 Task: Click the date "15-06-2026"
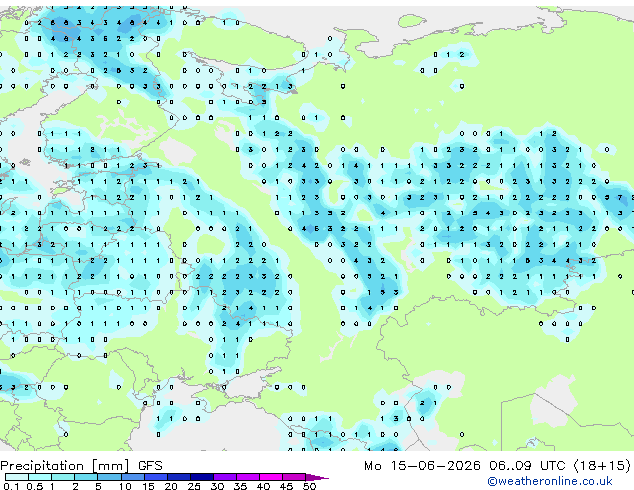click(x=435, y=466)
